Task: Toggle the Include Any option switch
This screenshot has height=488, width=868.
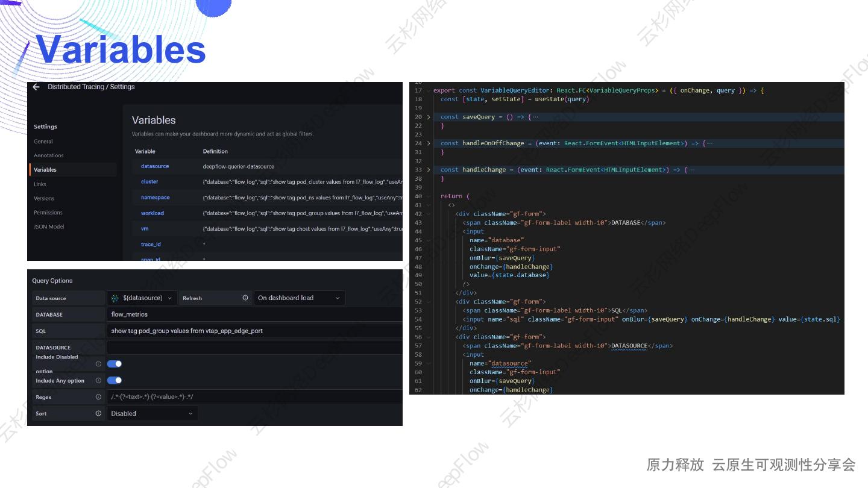Action: point(115,381)
